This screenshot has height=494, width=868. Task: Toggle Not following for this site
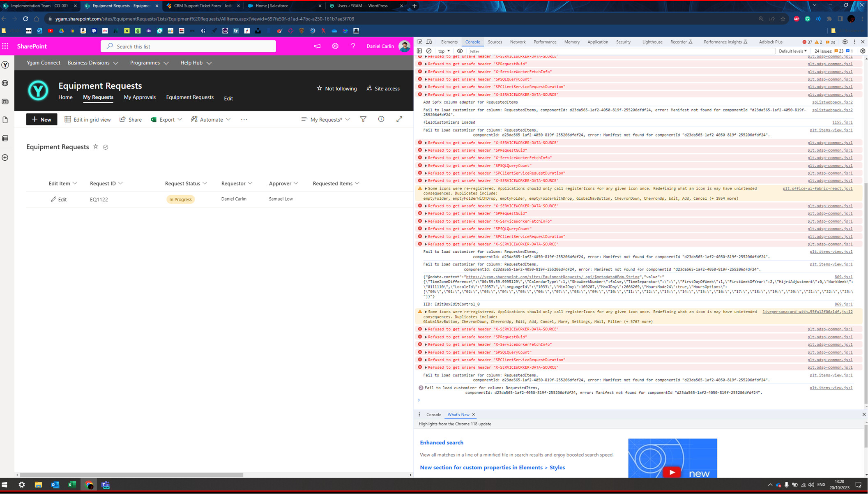[x=336, y=88]
